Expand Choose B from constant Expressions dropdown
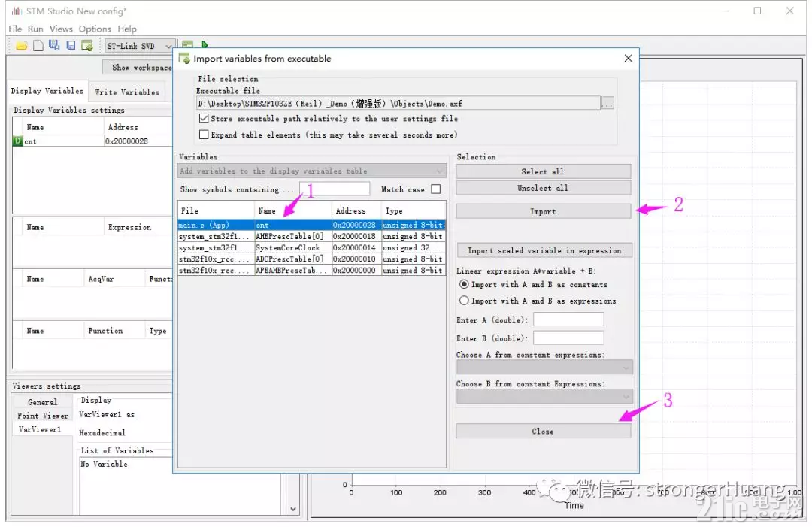This screenshot has height=527, width=812. 544,396
